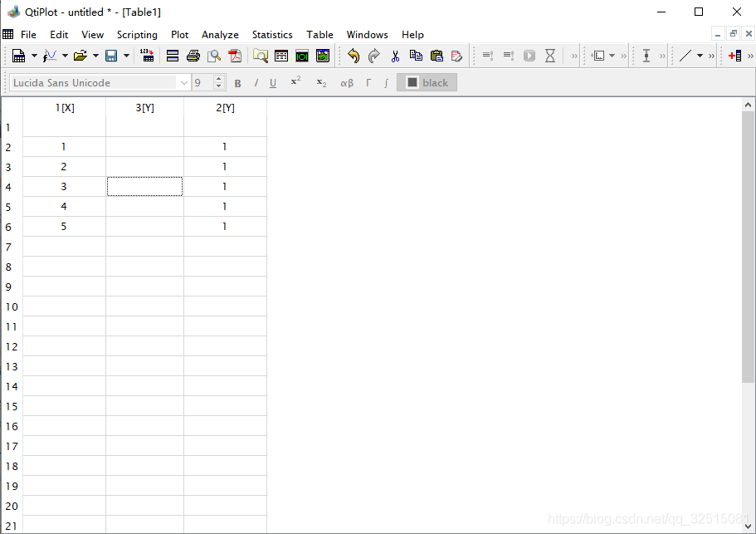Expand the function plot dropdown arrow
Image resolution: width=756 pixels, height=534 pixels.
point(65,56)
